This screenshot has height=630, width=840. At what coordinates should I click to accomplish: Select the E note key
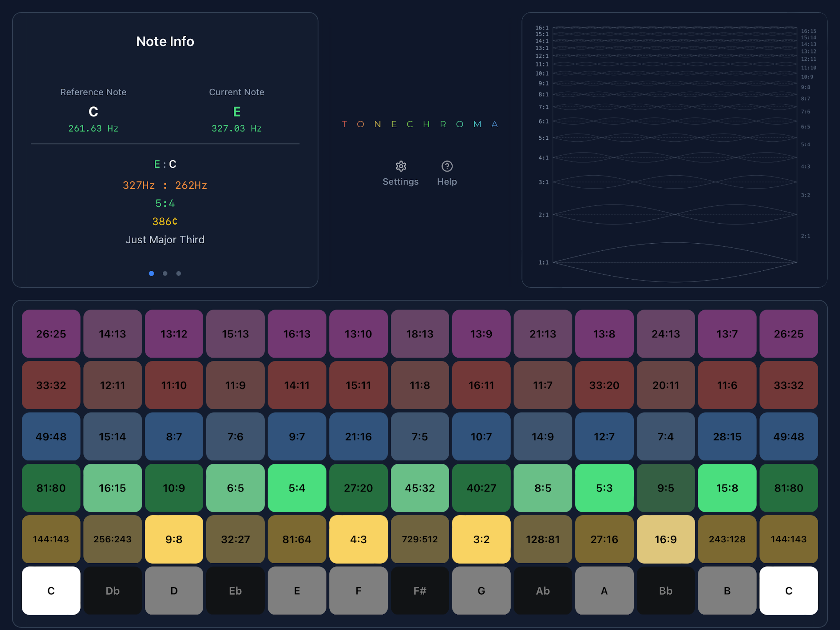point(297,591)
